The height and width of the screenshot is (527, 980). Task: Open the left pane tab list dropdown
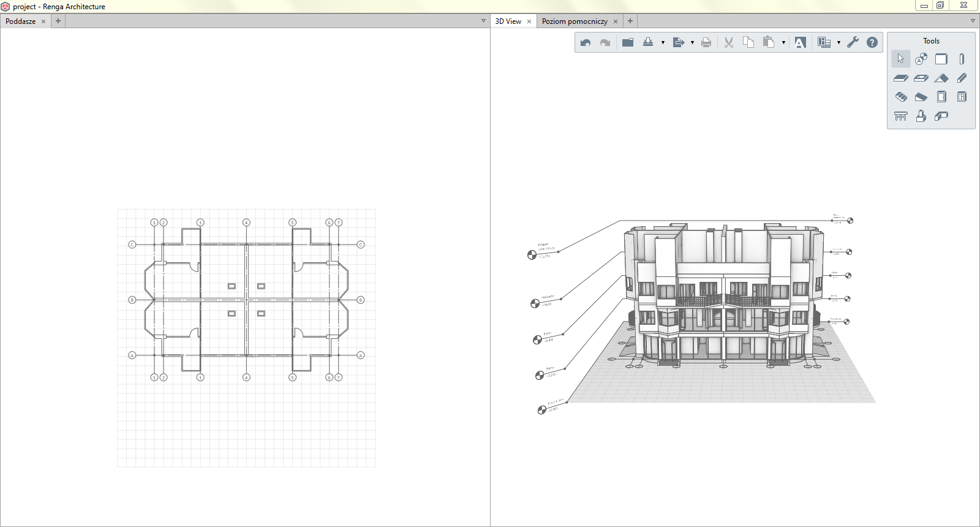483,21
